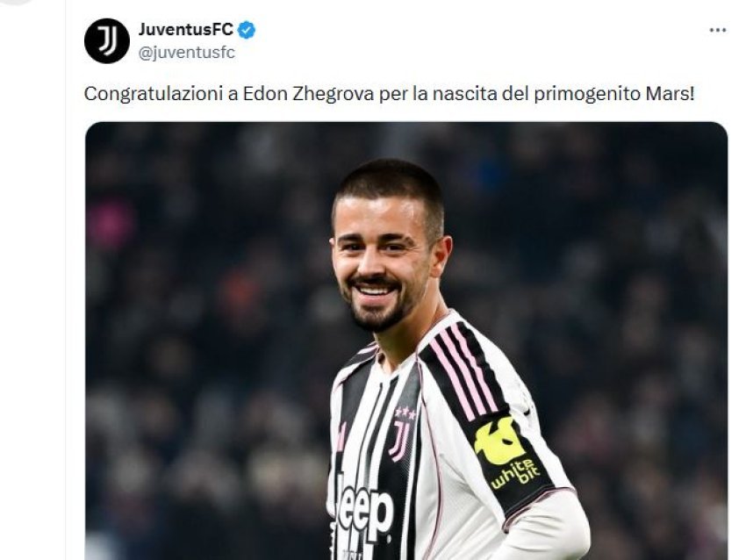Click the blue verified checkmark badge
The height and width of the screenshot is (560, 746).
[247, 30]
